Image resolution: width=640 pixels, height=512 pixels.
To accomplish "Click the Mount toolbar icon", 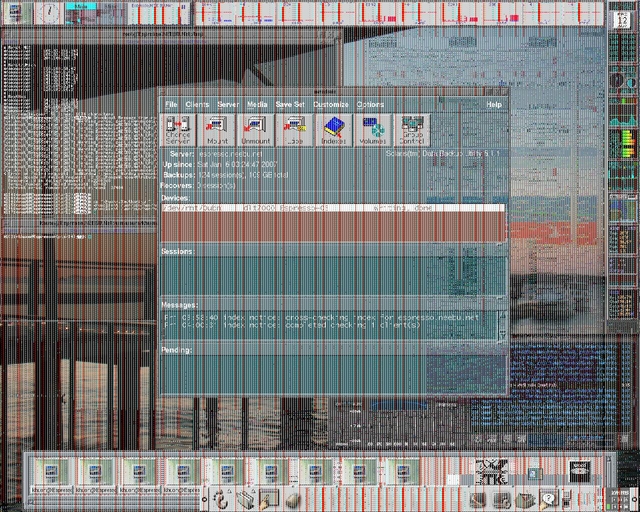I will click(x=217, y=130).
